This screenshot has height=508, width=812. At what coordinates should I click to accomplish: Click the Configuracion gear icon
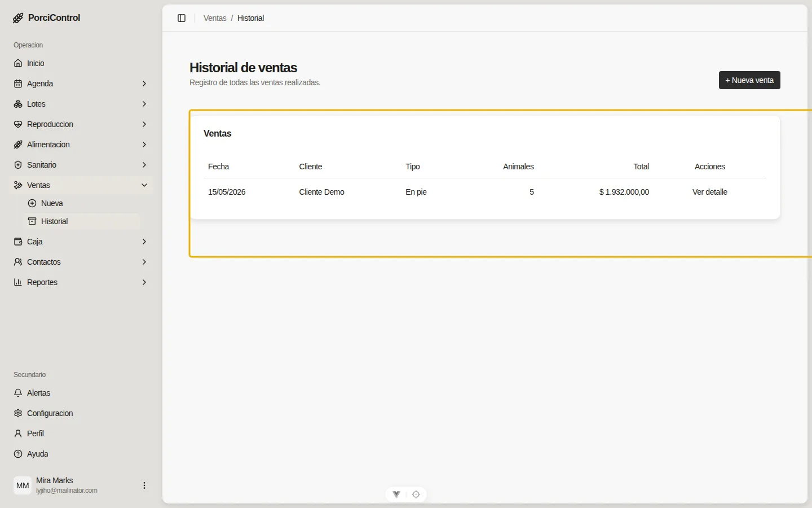(18, 413)
